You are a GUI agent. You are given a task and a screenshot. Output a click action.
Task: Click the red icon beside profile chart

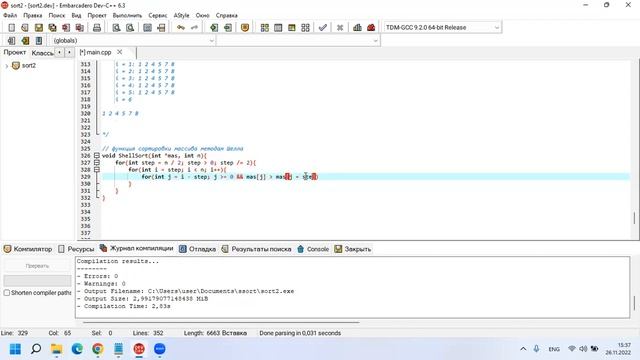[x=371, y=27]
